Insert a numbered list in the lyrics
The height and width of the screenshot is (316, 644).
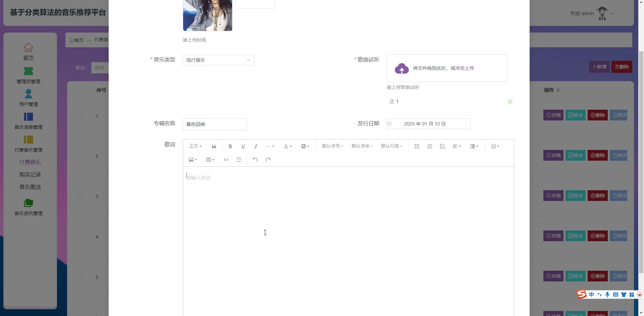430,146
